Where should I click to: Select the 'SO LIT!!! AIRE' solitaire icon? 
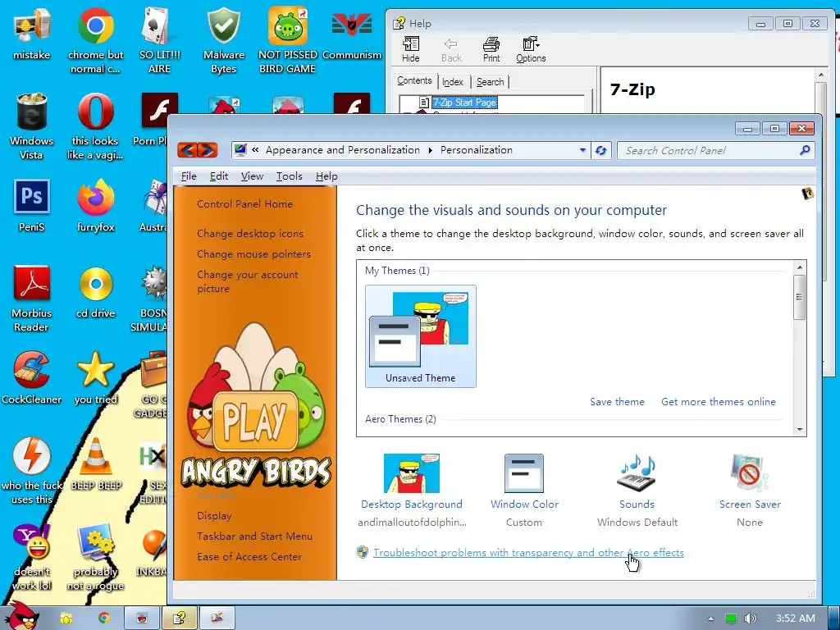(x=159, y=39)
